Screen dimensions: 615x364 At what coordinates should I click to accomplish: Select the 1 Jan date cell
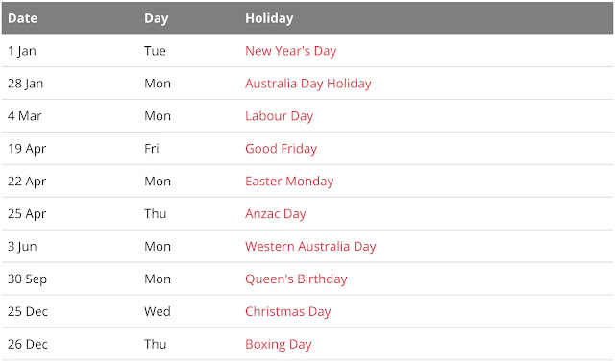click(x=22, y=51)
